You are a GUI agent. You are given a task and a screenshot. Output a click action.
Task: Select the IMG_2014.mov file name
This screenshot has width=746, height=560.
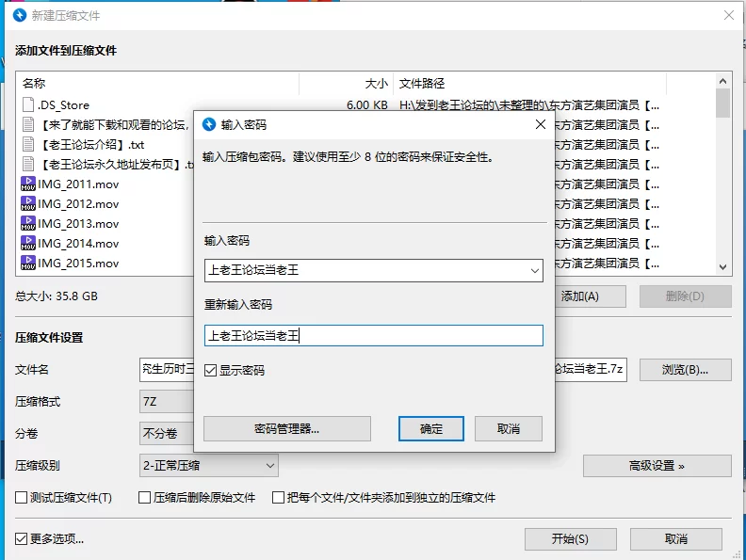click(x=78, y=244)
